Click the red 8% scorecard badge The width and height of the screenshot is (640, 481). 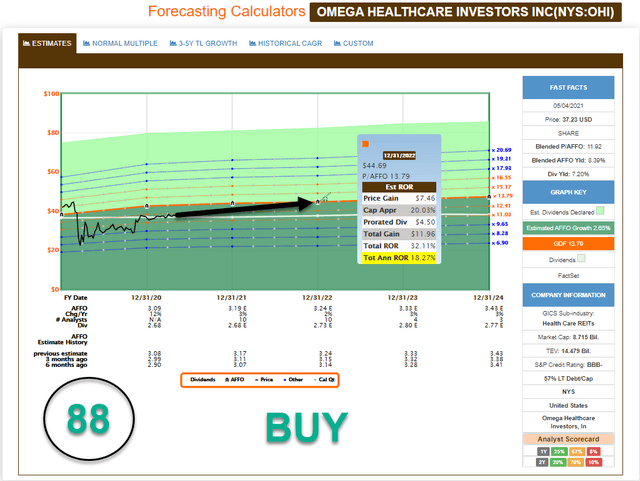pyautogui.click(x=593, y=452)
